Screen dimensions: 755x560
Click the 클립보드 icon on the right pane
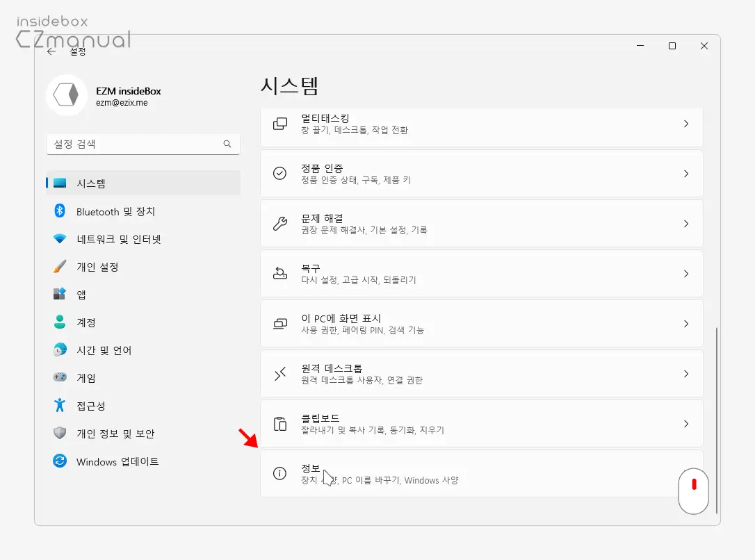pos(279,423)
